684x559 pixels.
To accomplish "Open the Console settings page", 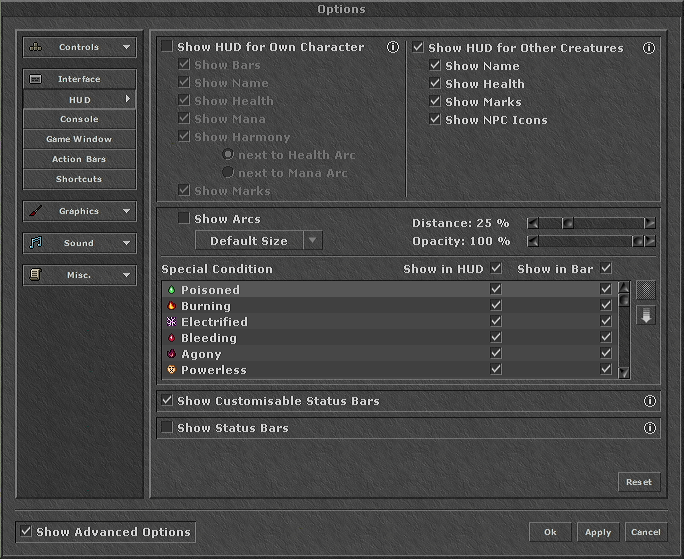I will pyautogui.click(x=79, y=119).
